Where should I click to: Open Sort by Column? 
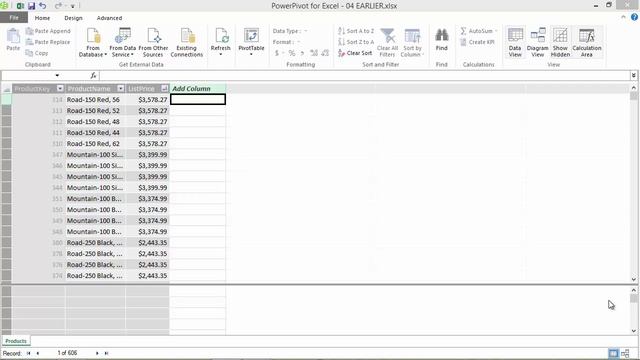click(x=412, y=42)
